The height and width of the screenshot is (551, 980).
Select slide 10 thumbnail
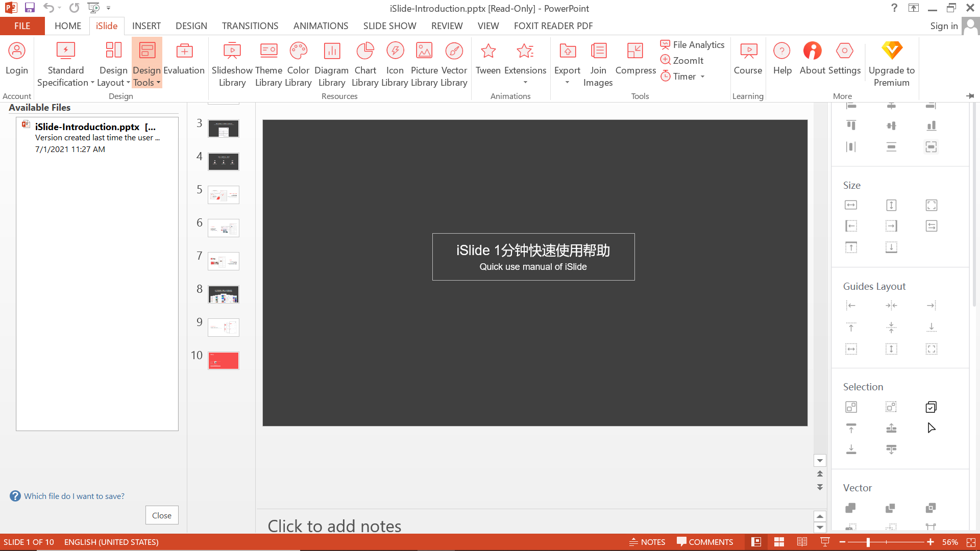[x=224, y=361]
